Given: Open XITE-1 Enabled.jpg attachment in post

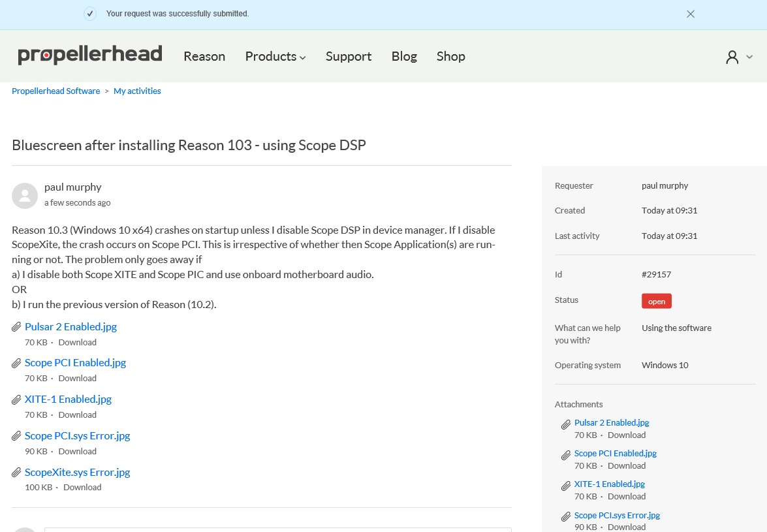Looking at the screenshot, I should coord(68,399).
